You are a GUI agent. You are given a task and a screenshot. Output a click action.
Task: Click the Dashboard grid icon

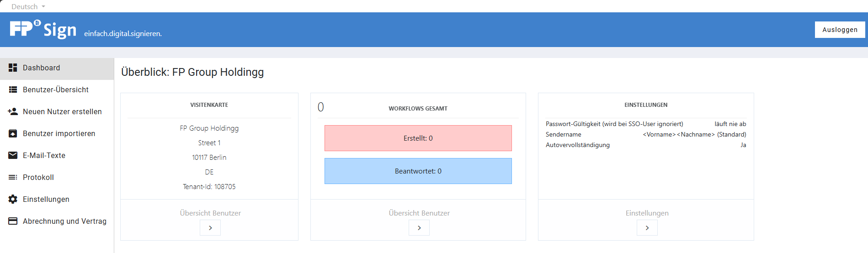click(13, 68)
